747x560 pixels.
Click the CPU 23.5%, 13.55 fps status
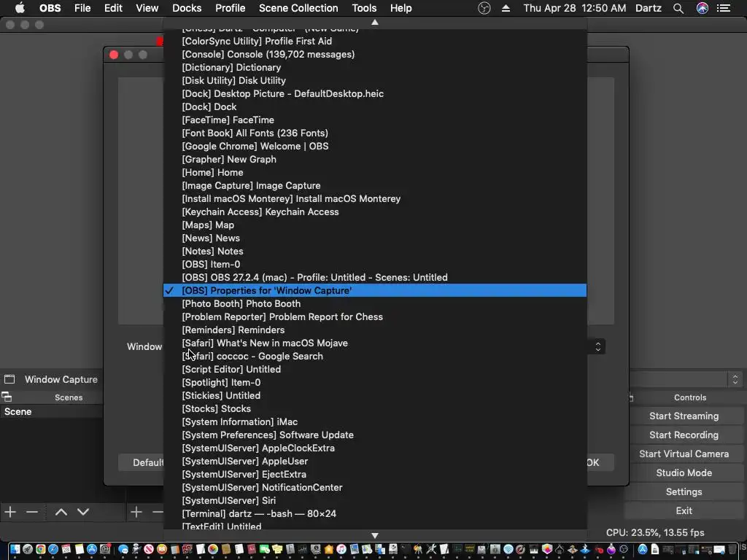pyautogui.click(x=655, y=533)
